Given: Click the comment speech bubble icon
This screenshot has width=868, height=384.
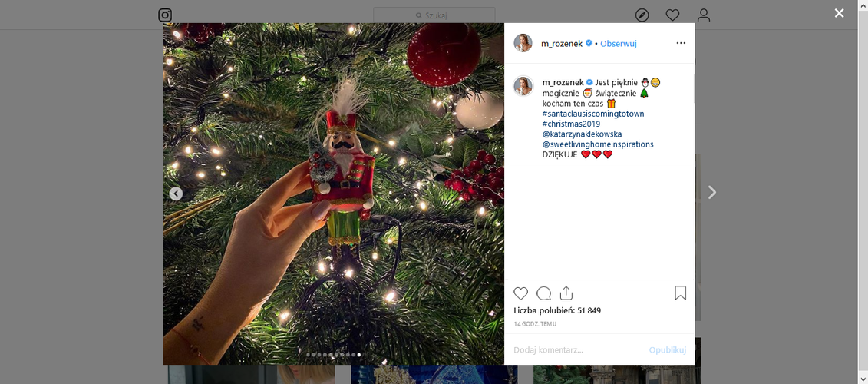Looking at the screenshot, I should click(543, 293).
